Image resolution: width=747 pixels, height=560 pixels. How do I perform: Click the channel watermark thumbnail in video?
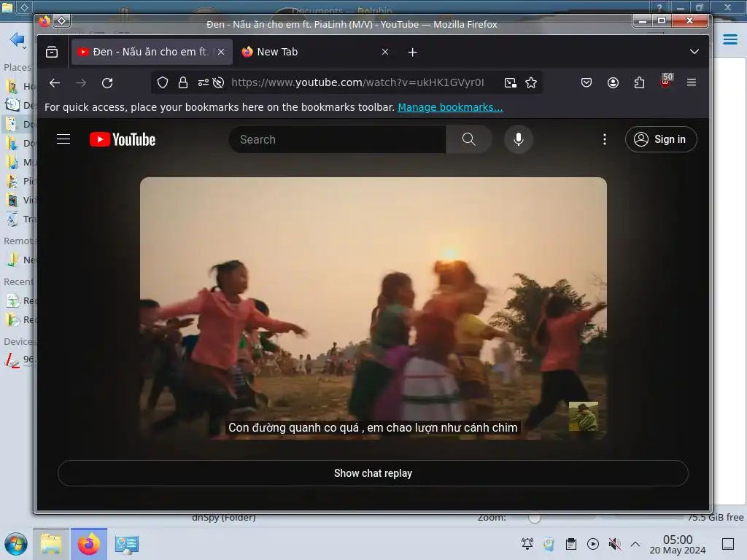point(584,416)
